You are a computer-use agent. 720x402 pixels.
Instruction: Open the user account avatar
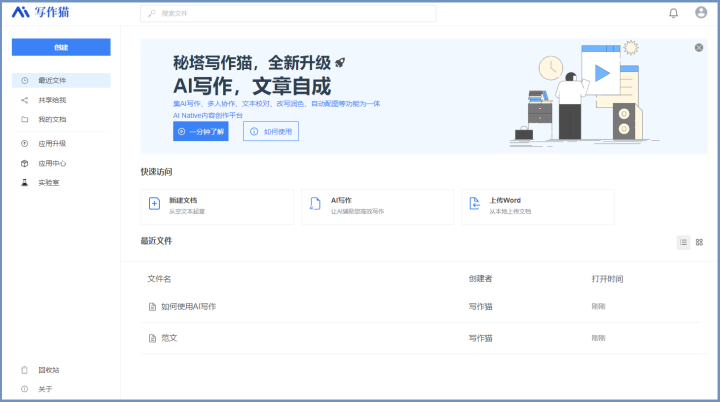pos(701,12)
